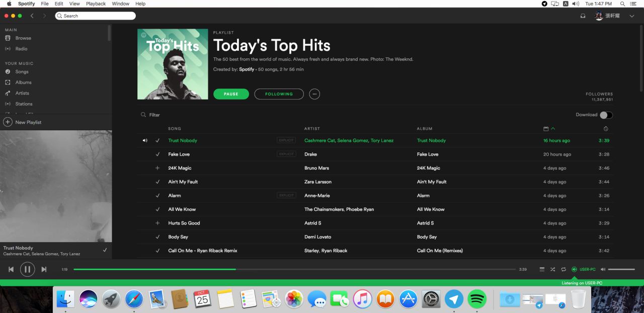This screenshot has width=644, height=313.
Task: Click now playing album artwork
Action: point(56,186)
